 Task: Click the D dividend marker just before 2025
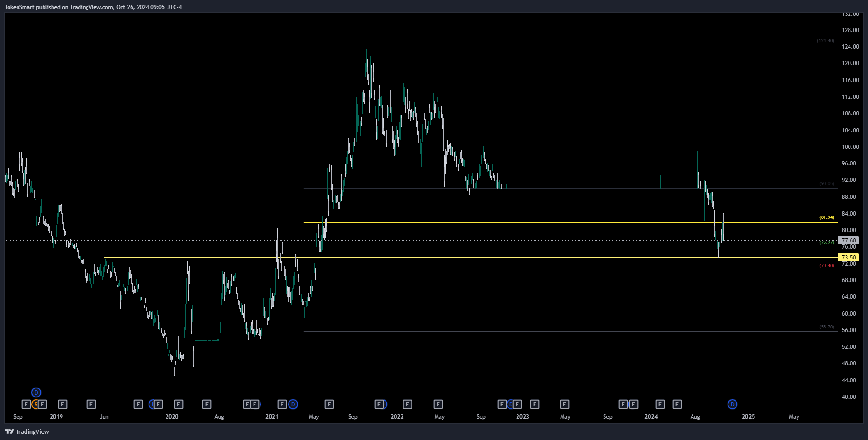tap(732, 405)
